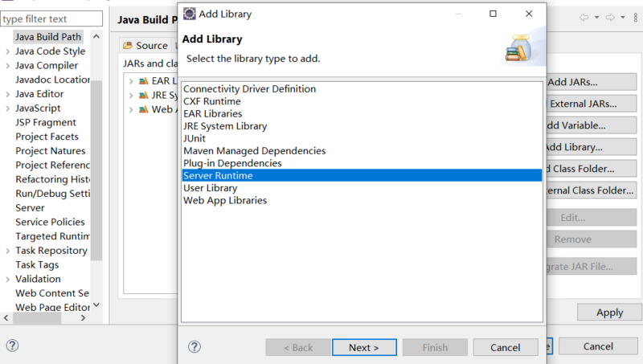Open the back history dropdown arrow

[596, 18]
